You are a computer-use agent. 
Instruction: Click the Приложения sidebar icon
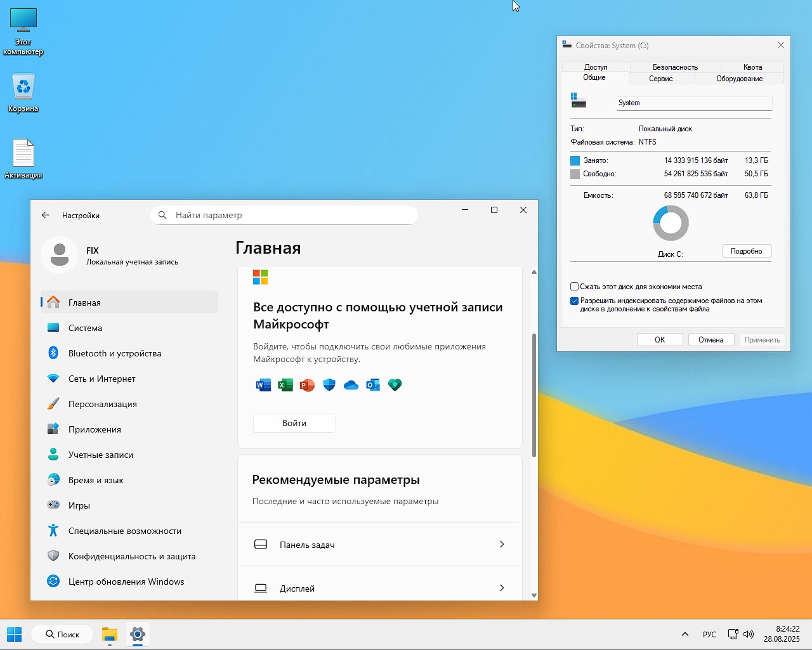tap(53, 429)
